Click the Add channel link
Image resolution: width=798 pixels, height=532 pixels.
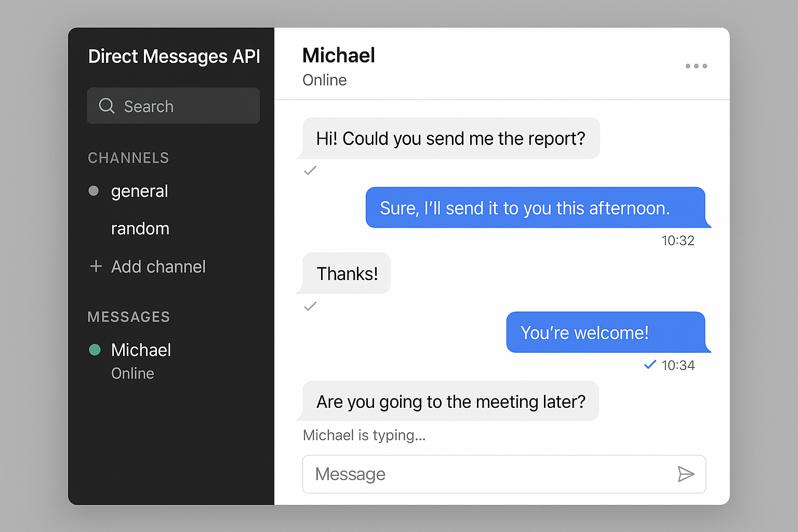point(158,267)
